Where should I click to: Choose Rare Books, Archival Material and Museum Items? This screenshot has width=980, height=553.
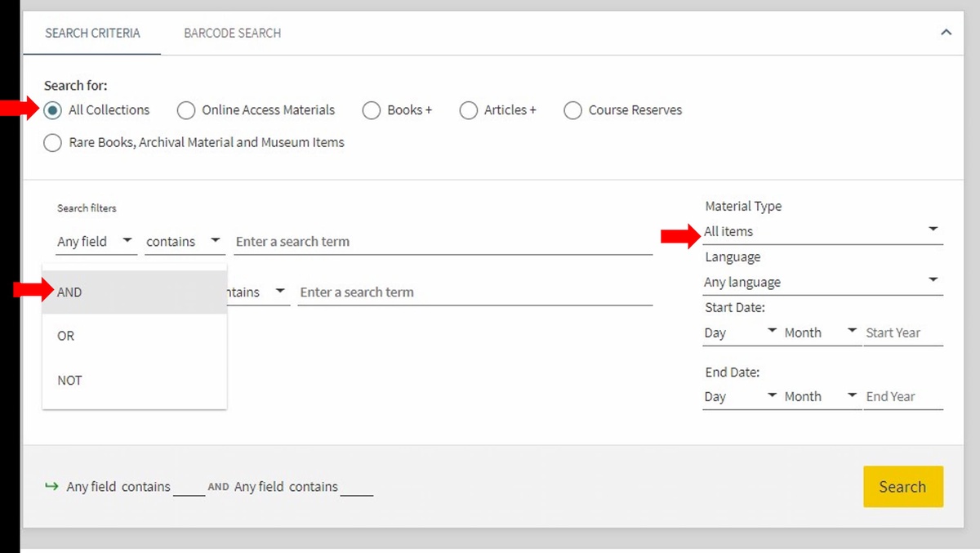point(52,142)
